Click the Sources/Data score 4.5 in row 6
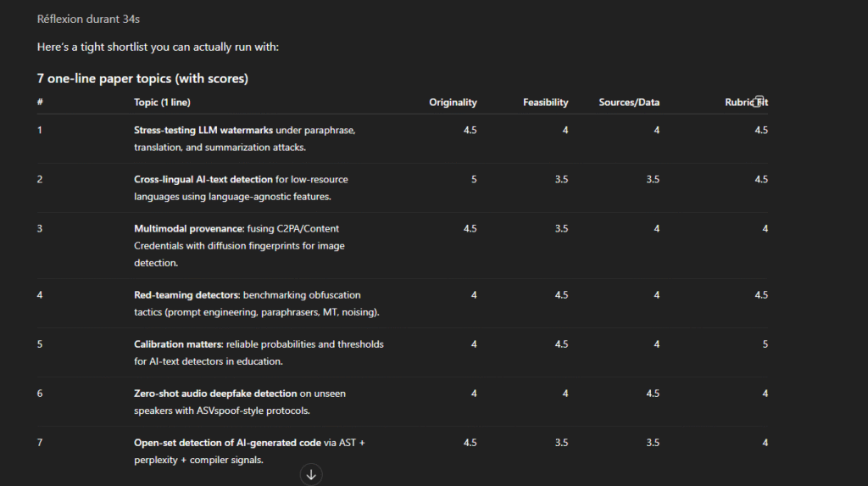This screenshot has width=868, height=486. (x=653, y=394)
